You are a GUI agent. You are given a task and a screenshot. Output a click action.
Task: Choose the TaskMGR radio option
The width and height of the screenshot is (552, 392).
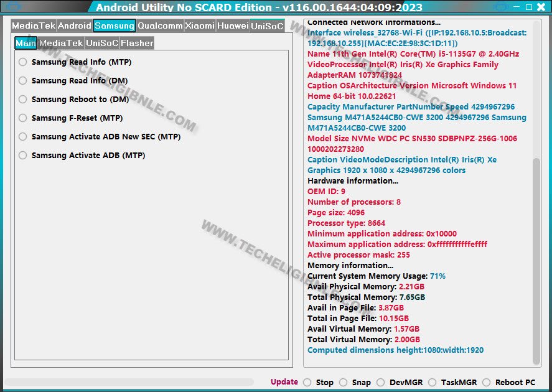(433, 383)
